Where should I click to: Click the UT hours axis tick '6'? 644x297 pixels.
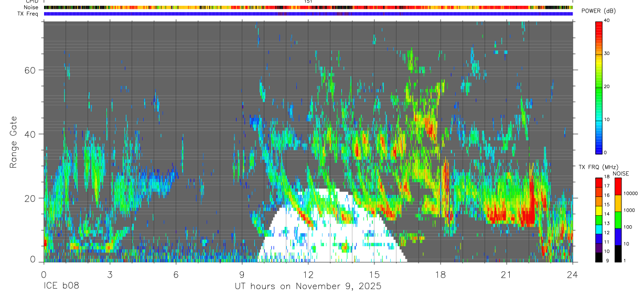click(176, 274)
